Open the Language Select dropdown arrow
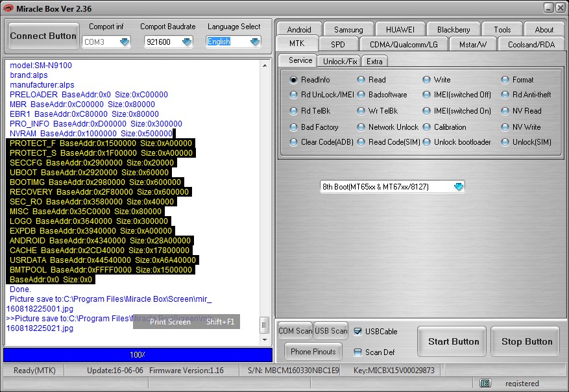This screenshot has width=569, height=392. tap(255, 42)
